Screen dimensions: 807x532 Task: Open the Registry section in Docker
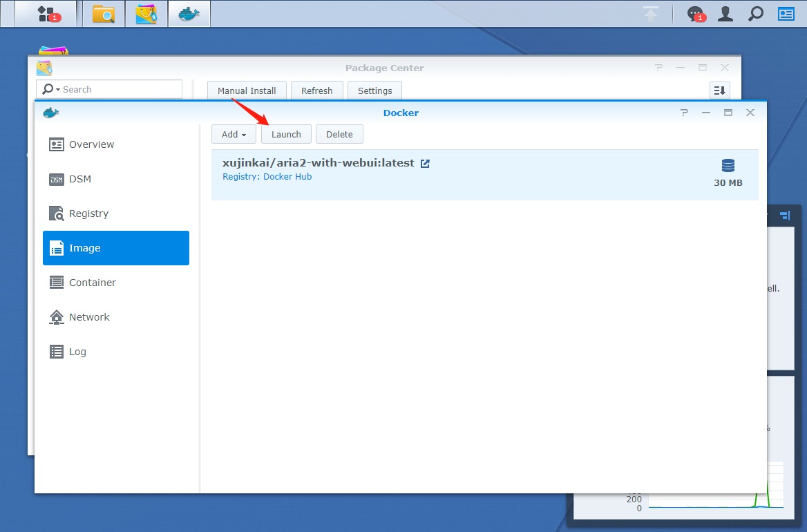pyautogui.click(x=116, y=213)
